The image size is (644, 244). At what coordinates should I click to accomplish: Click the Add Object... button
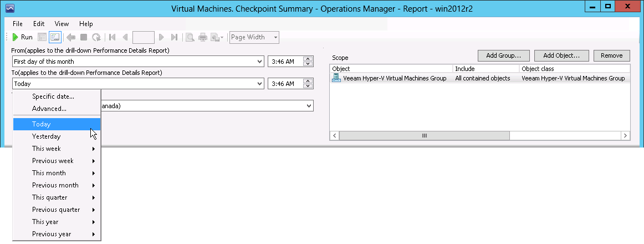click(x=561, y=55)
